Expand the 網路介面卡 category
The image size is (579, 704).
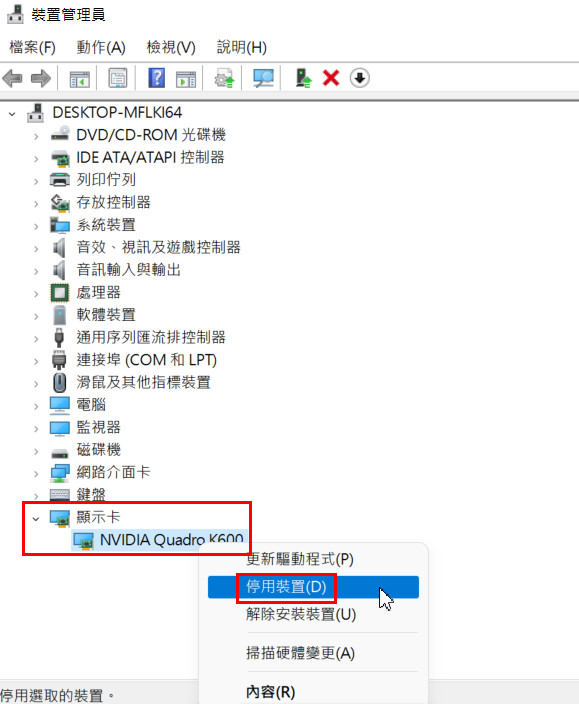click(x=36, y=473)
